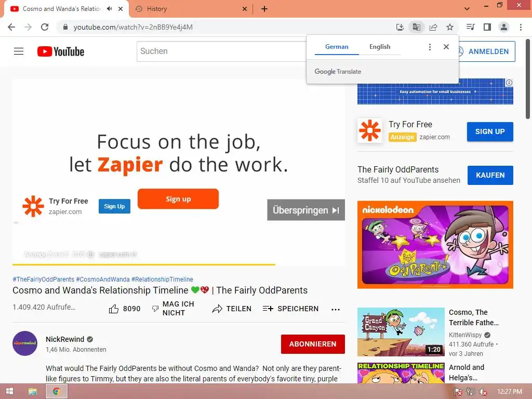Click KAUFEN to buy The Fairly OddParents
532x399 pixels.
point(490,176)
